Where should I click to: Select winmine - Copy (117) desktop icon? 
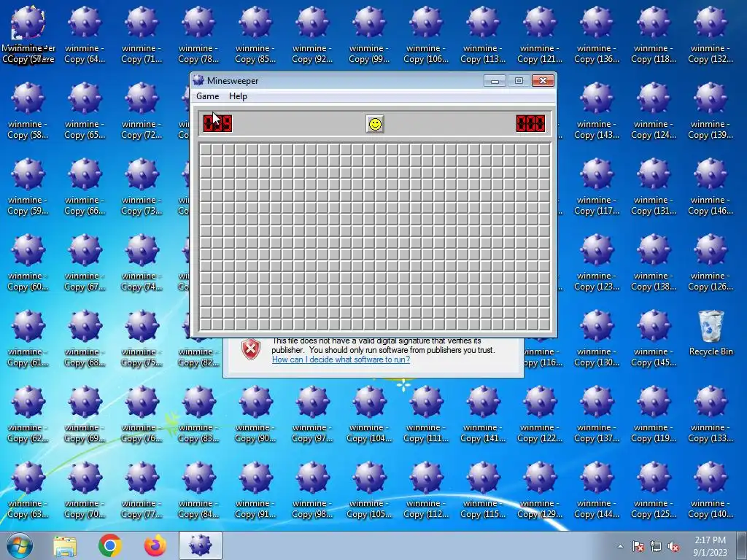[597, 186]
